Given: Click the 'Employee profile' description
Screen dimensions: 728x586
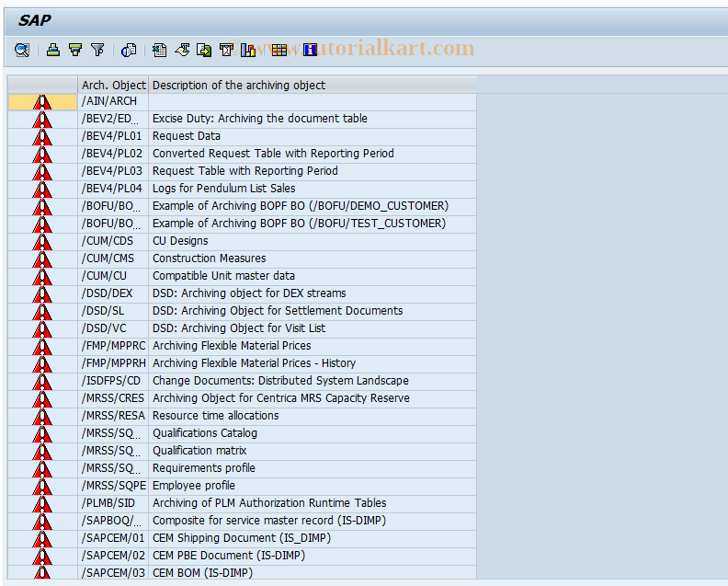Looking at the screenshot, I should coord(194,486).
